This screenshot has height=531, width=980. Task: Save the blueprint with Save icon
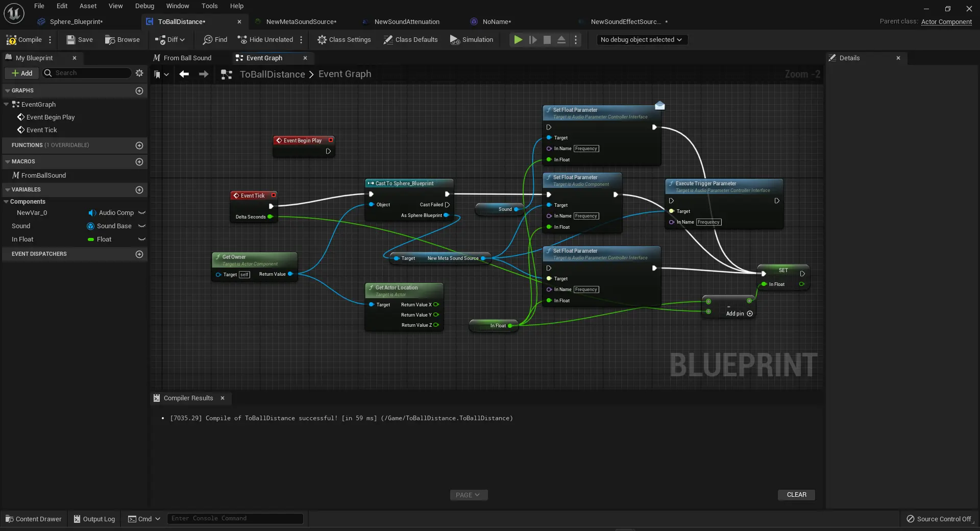71,40
